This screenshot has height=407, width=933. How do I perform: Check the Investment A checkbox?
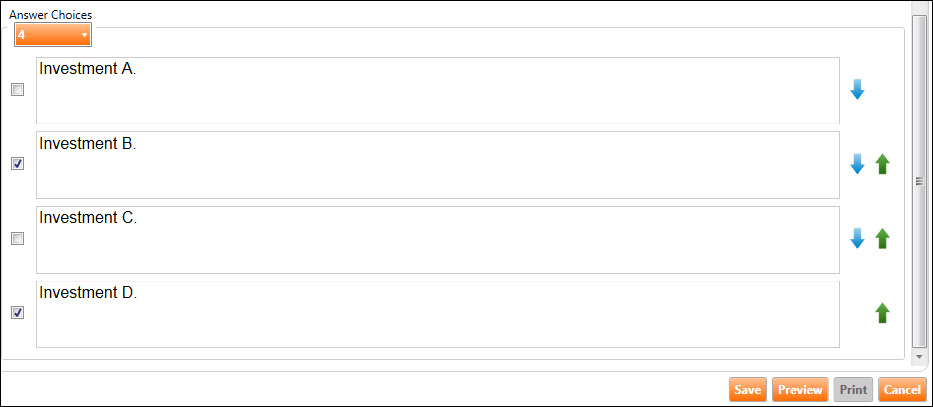17,90
